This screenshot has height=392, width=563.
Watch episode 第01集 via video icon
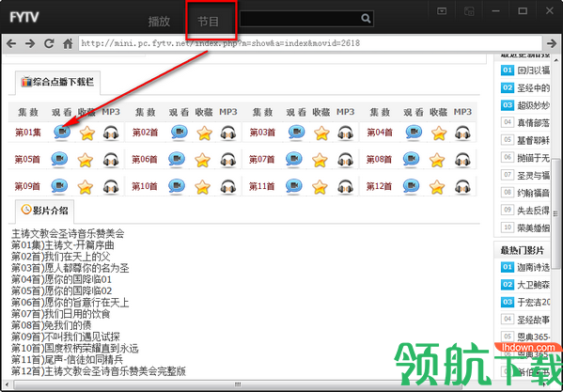pos(62,133)
